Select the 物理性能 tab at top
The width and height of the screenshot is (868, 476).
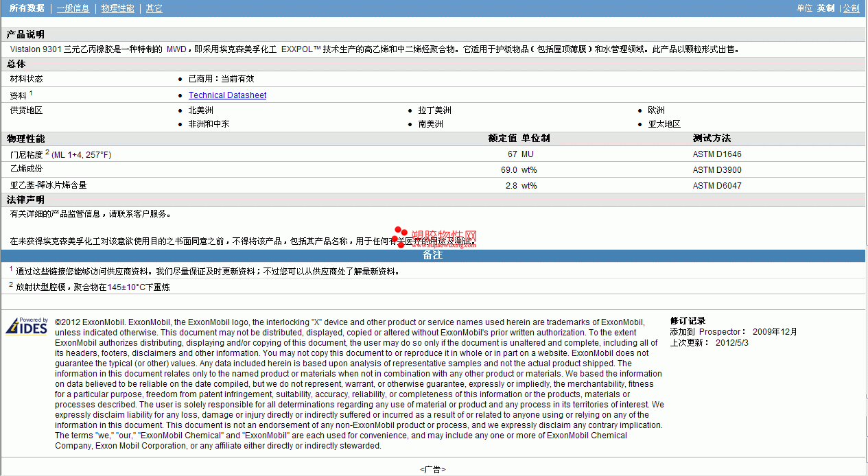[118, 8]
